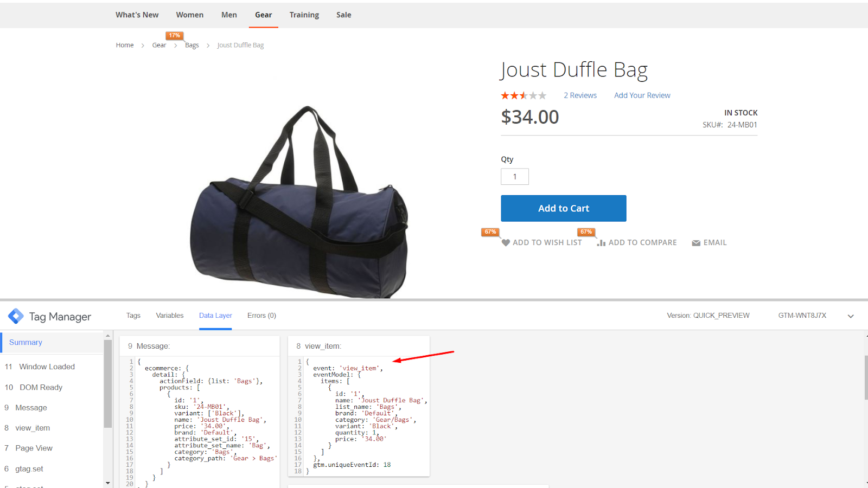The height and width of the screenshot is (488, 868).
Task: Click the 67% badge above Add to Wish List
Action: (x=490, y=232)
